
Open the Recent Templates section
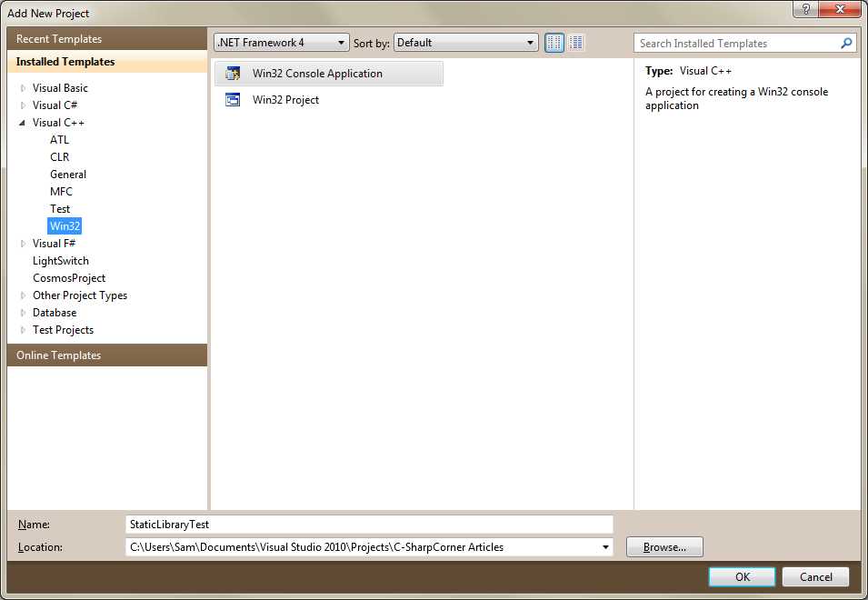(x=107, y=39)
